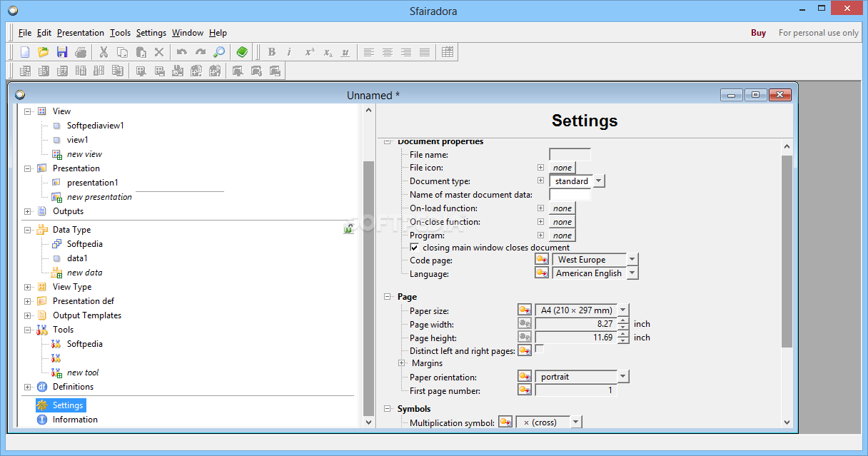Click the On-load function none button

562,208
